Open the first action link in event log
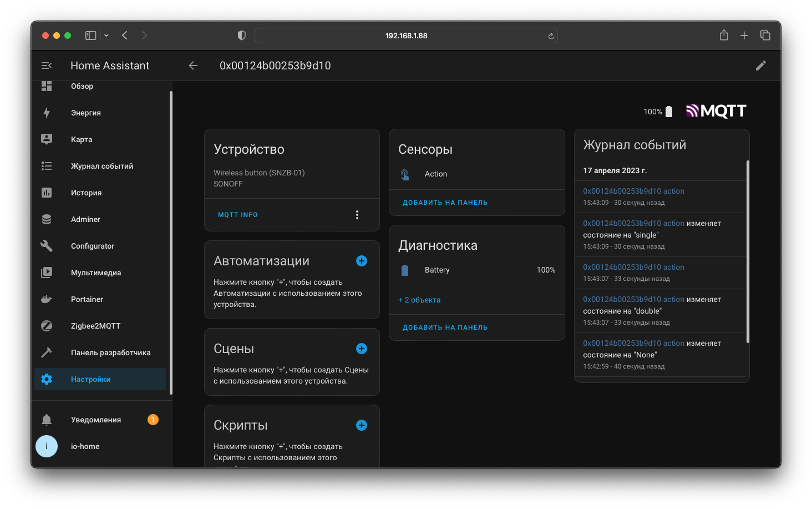This screenshot has width=812, height=509. click(633, 191)
